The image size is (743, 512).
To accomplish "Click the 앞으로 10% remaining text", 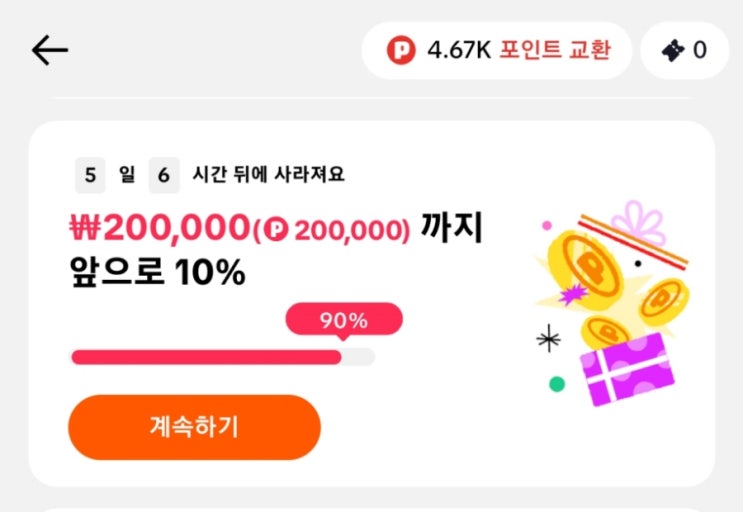I will click(157, 270).
